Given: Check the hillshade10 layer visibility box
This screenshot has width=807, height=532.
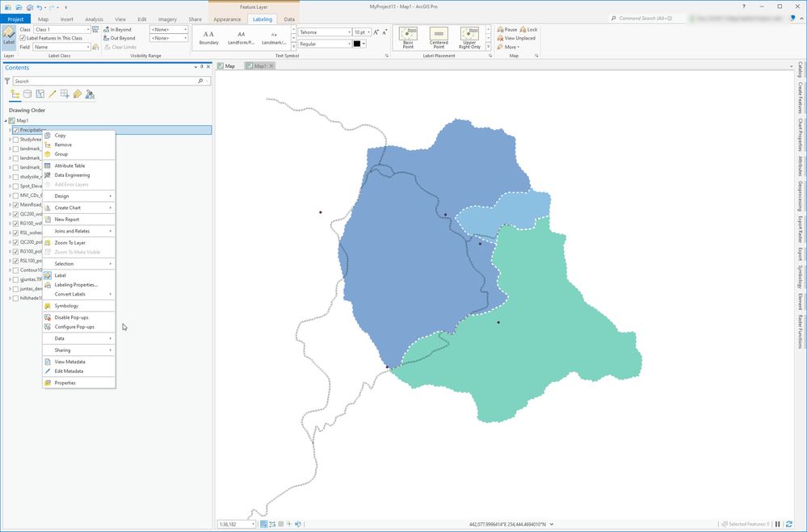Looking at the screenshot, I should coord(16,298).
